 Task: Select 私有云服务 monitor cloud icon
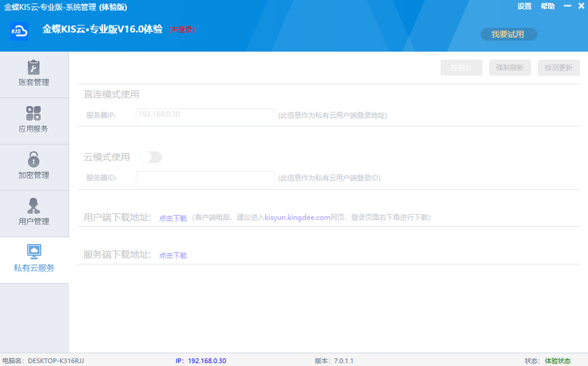pos(34,252)
